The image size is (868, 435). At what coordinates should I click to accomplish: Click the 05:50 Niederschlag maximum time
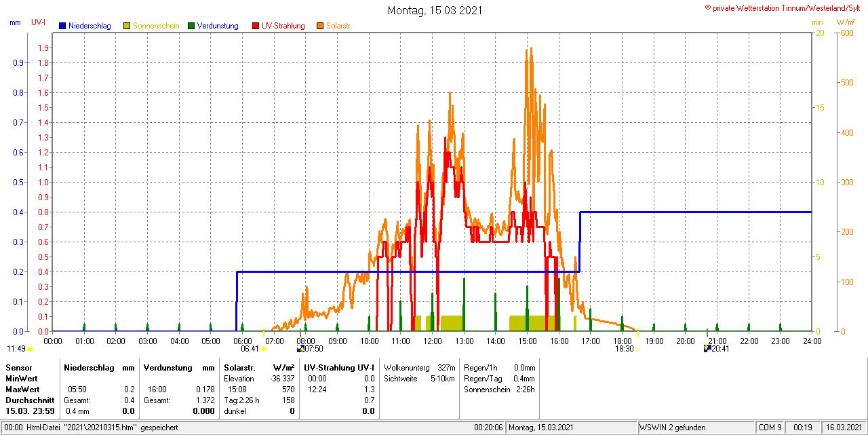[x=77, y=390]
